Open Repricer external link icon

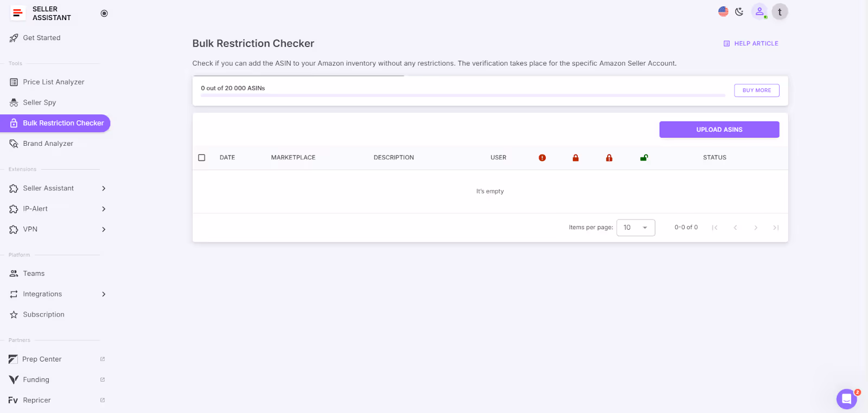[x=103, y=400]
